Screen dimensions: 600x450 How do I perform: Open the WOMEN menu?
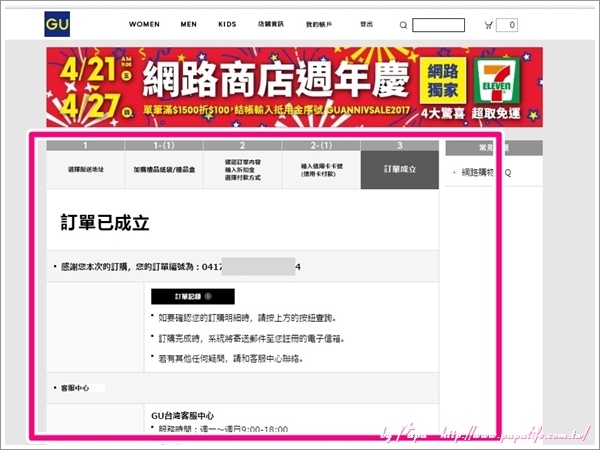tap(144, 24)
